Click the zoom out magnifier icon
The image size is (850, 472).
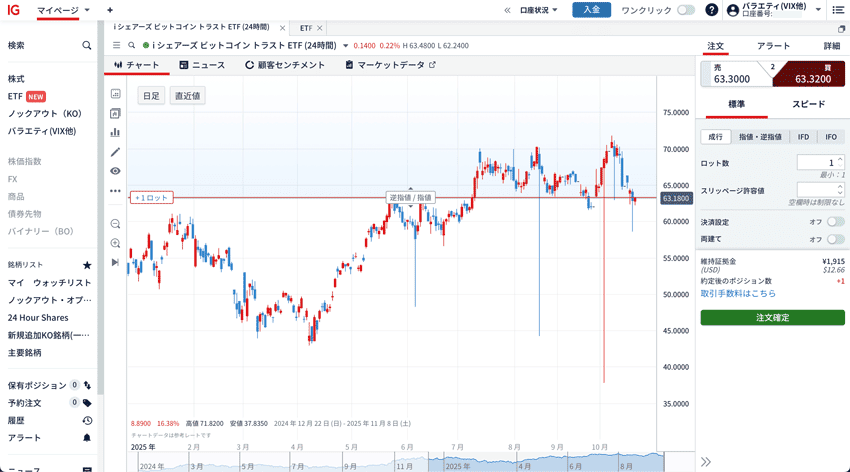[115, 224]
